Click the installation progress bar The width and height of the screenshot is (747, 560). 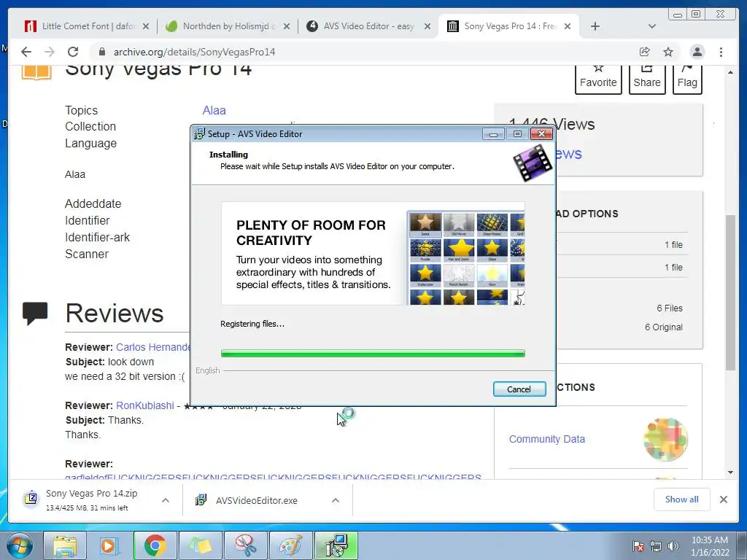(x=373, y=354)
